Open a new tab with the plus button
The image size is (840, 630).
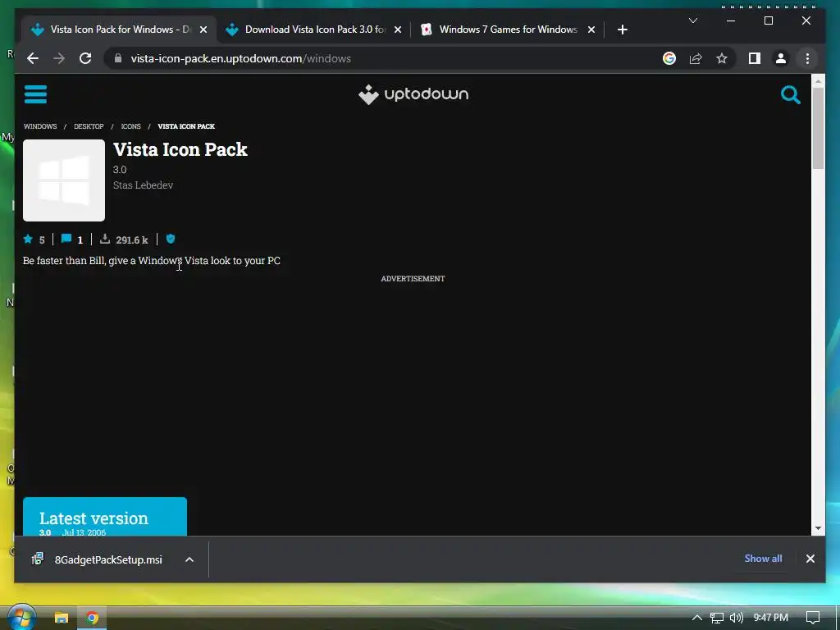(x=622, y=30)
